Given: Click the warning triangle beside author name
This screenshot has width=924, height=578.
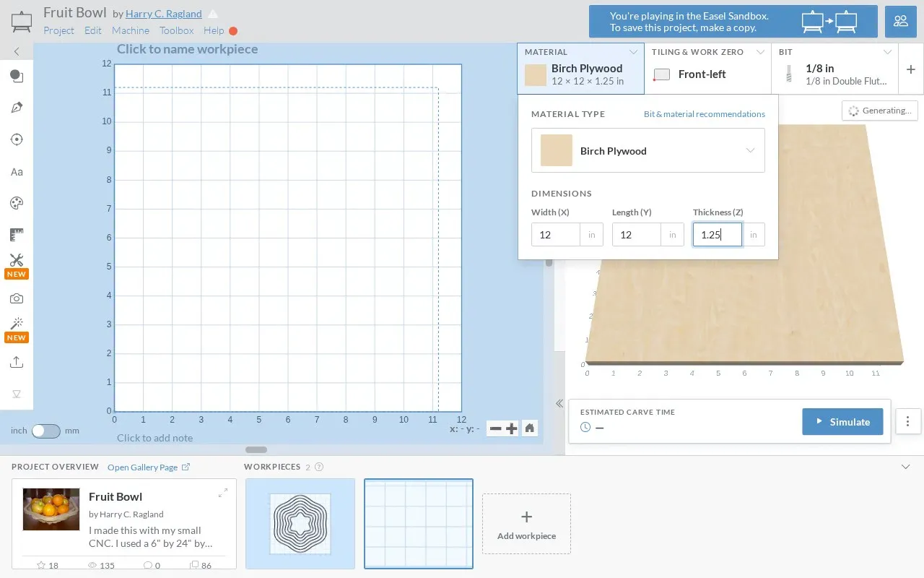Looking at the screenshot, I should pyautogui.click(x=213, y=14).
